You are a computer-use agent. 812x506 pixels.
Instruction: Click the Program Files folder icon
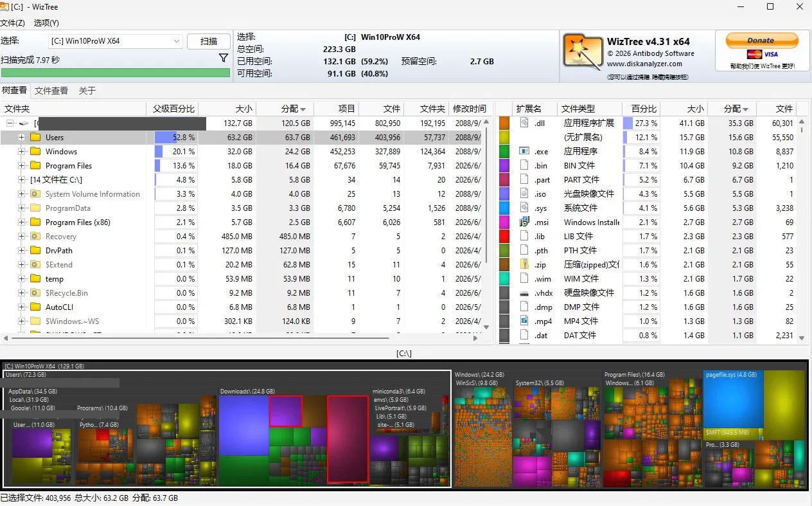pos(35,166)
